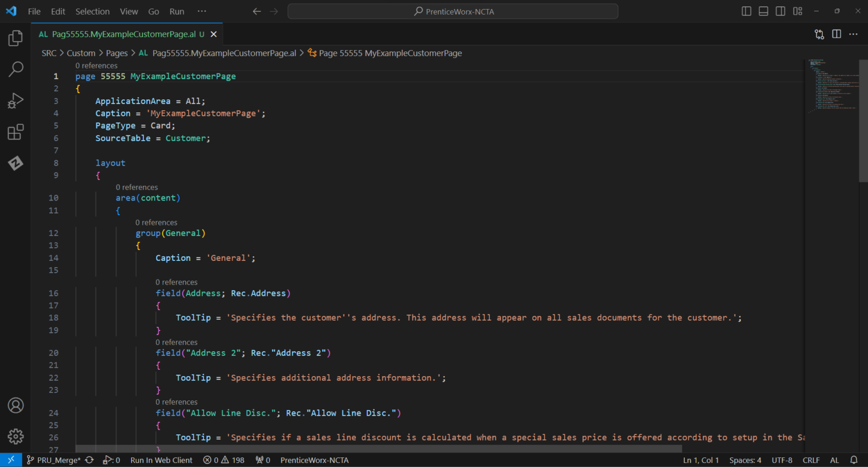Check errors and warnings count in status bar
Viewport: 868px width, 467px height.
(x=223, y=460)
